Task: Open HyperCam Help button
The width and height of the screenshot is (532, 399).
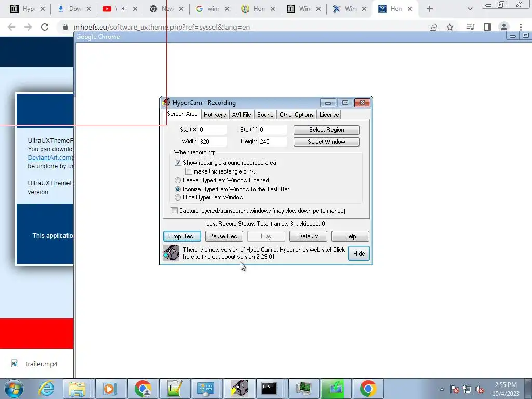Action: (x=350, y=236)
